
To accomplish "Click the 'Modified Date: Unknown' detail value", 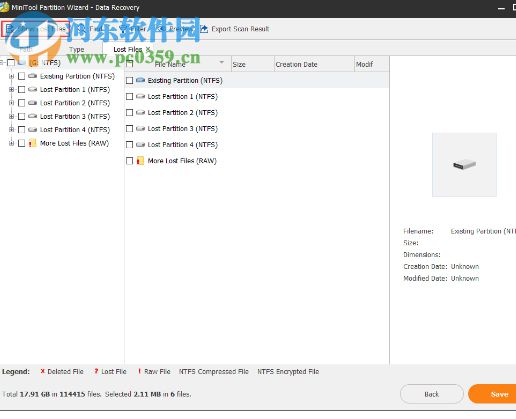I will point(465,278).
